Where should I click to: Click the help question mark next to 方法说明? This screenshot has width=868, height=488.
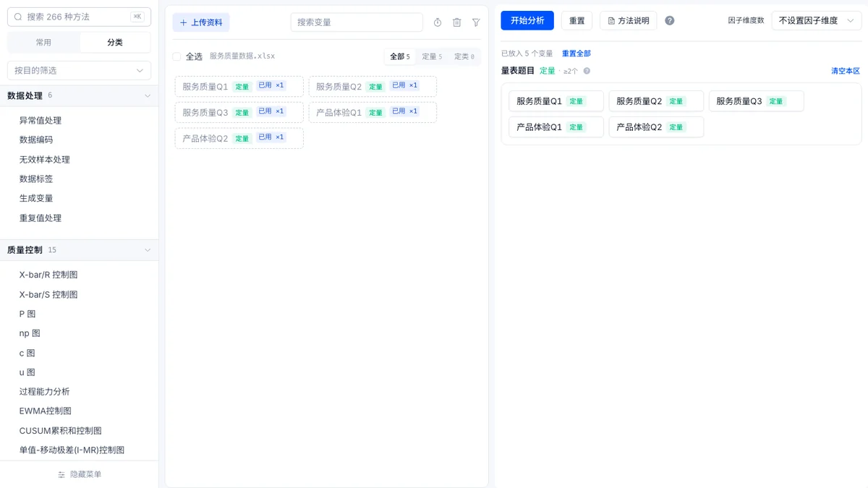pyautogui.click(x=670, y=20)
